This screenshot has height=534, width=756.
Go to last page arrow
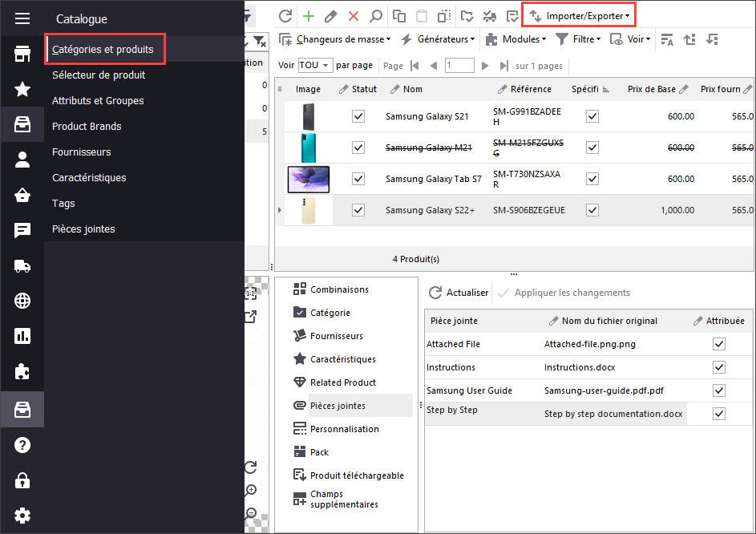[503, 66]
